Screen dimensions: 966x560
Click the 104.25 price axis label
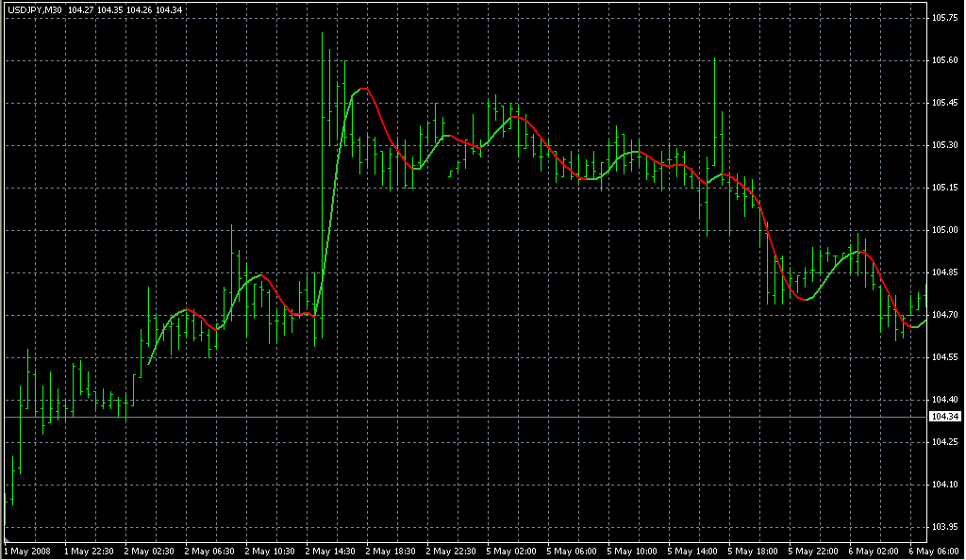pyautogui.click(x=944, y=442)
